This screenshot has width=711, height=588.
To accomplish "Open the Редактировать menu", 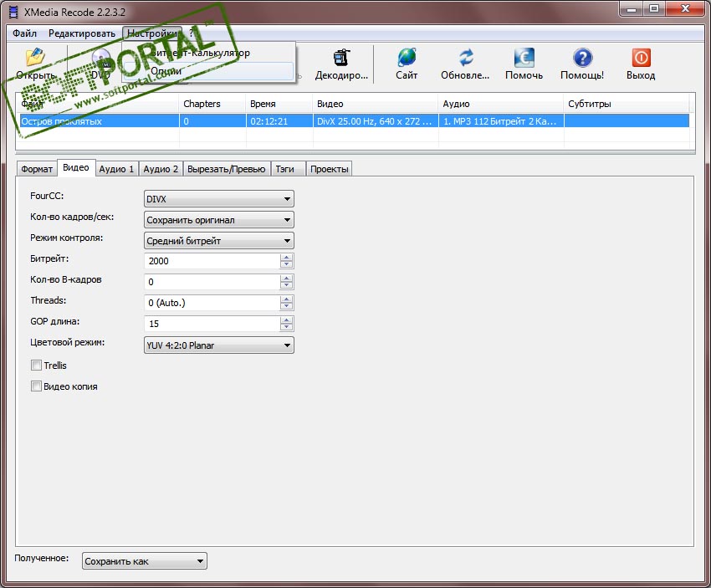I will click(x=82, y=33).
